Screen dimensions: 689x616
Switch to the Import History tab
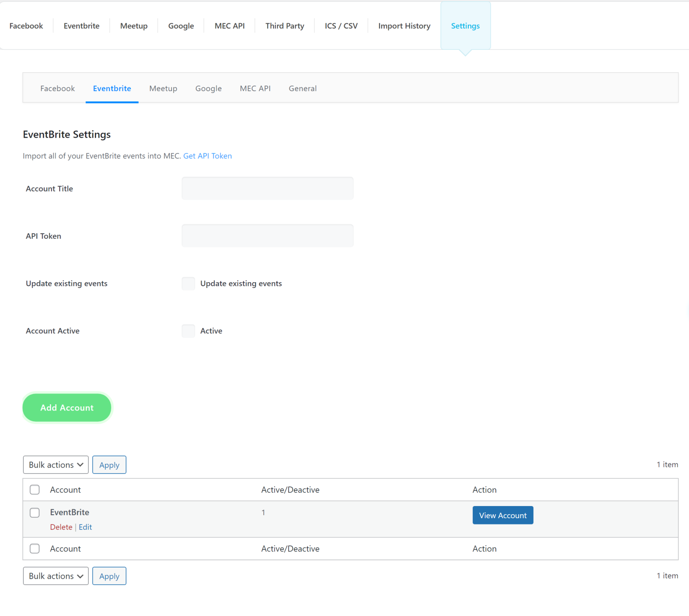pos(404,26)
